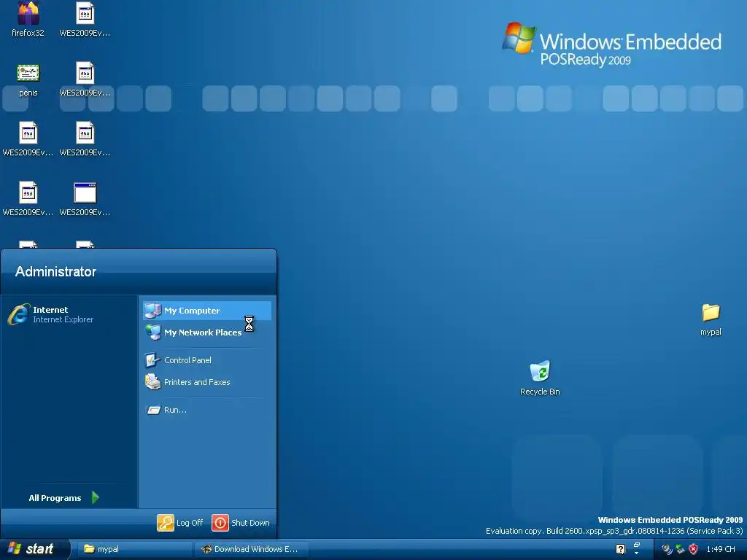The width and height of the screenshot is (747, 560).
Task: Open the Run... dialog
Action: pos(206,410)
